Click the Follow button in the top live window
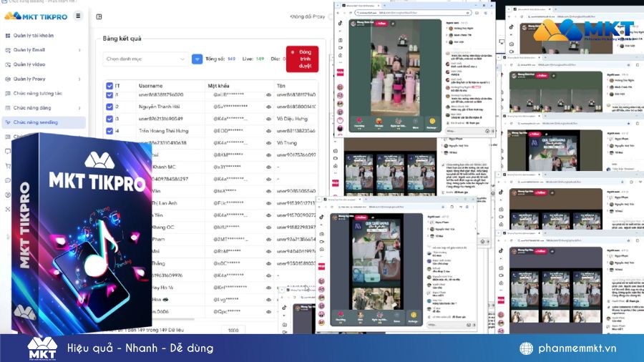Image resolution: width=644 pixels, height=362 pixels. [x=381, y=24]
